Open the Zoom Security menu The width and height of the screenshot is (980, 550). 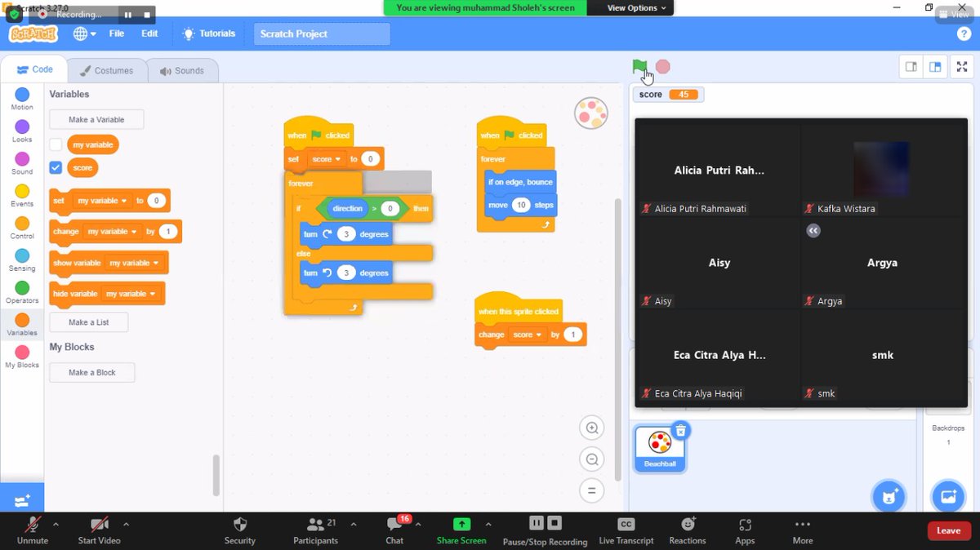tap(240, 530)
